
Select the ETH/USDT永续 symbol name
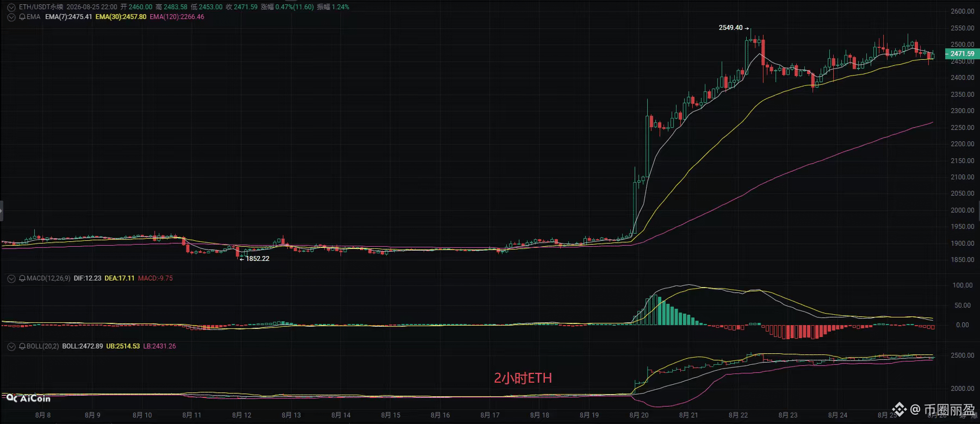coord(41,7)
